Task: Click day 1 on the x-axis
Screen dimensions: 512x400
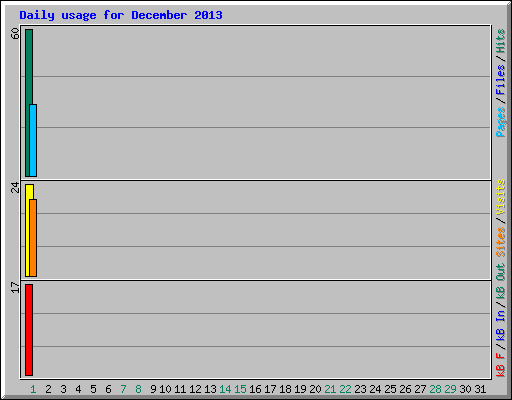Action: click(33, 389)
